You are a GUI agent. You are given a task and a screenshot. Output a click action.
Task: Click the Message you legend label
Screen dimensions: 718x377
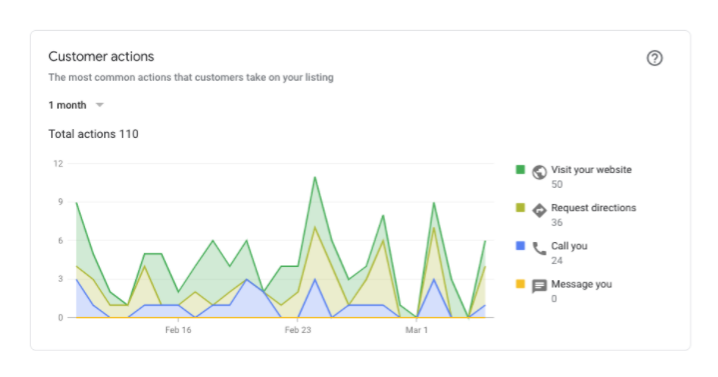(x=582, y=284)
